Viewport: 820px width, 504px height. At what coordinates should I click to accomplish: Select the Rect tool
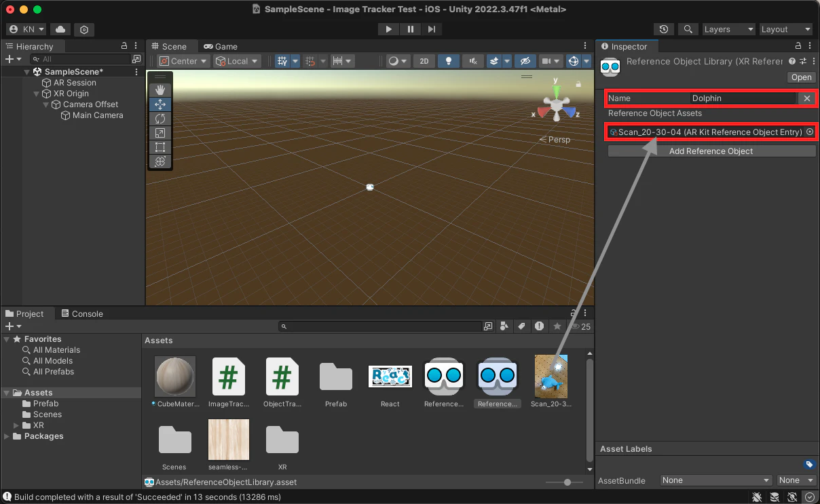[x=160, y=147]
